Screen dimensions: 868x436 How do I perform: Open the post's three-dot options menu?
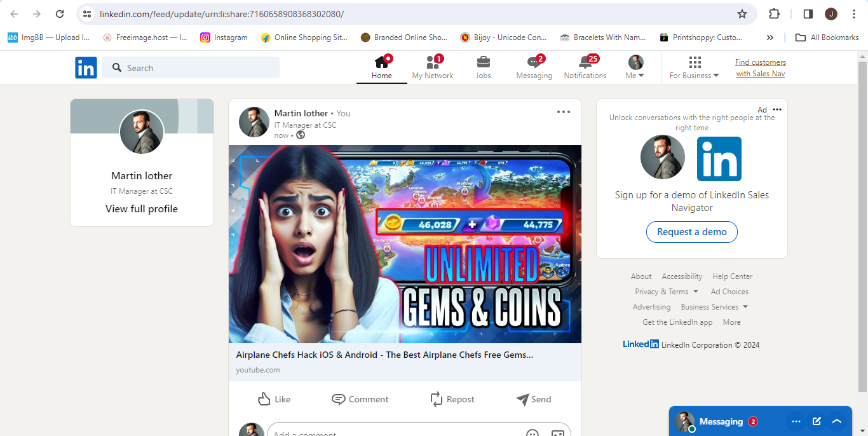pos(564,112)
